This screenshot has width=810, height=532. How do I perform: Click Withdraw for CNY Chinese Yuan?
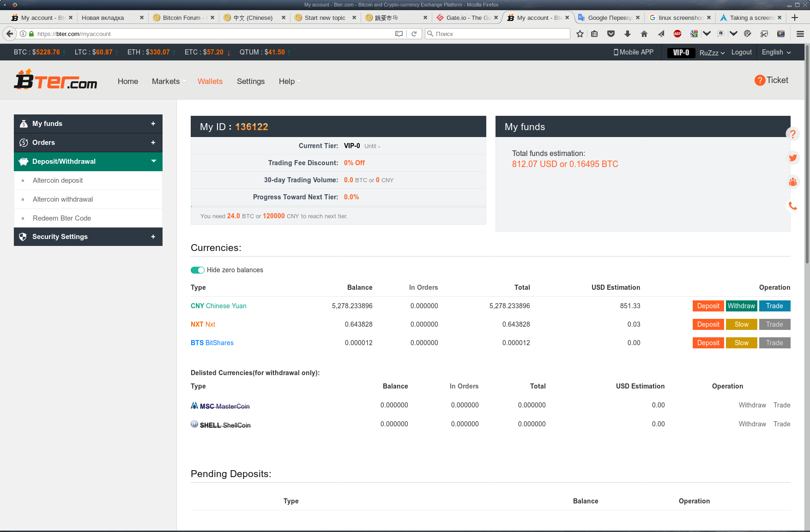point(742,306)
